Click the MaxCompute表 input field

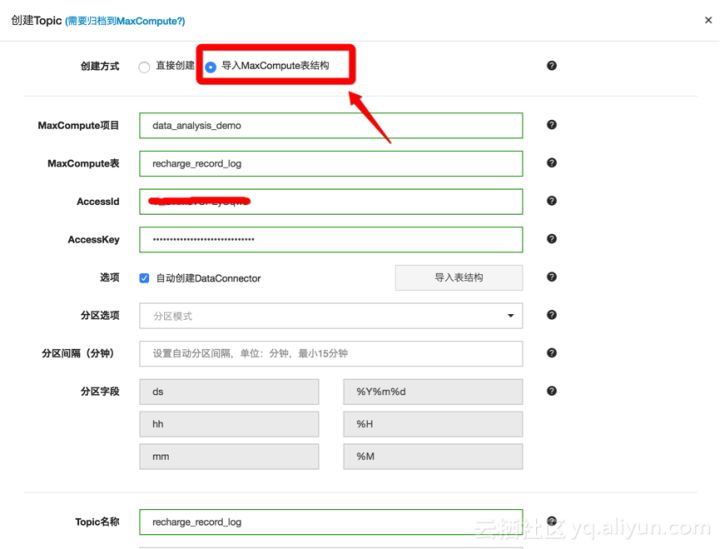coord(331,163)
